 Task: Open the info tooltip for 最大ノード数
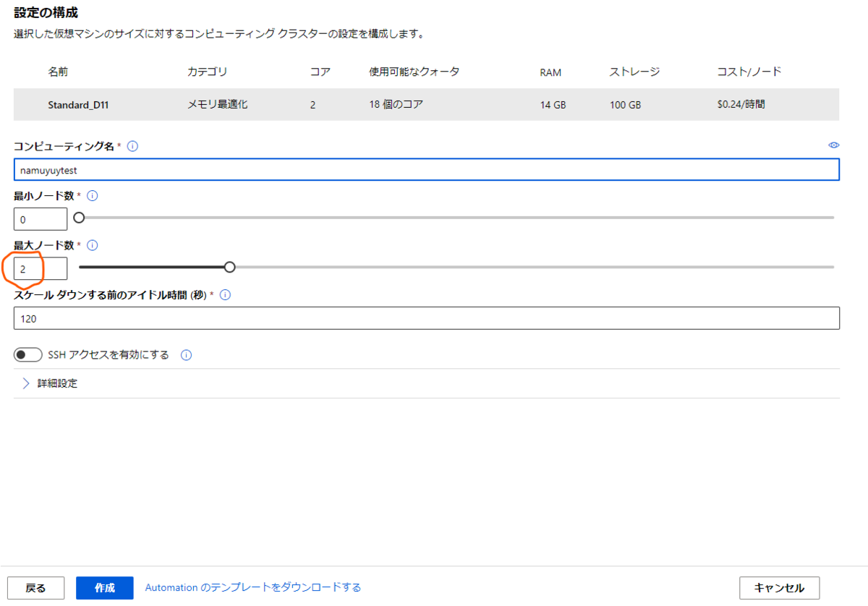(x=92, y=245)
